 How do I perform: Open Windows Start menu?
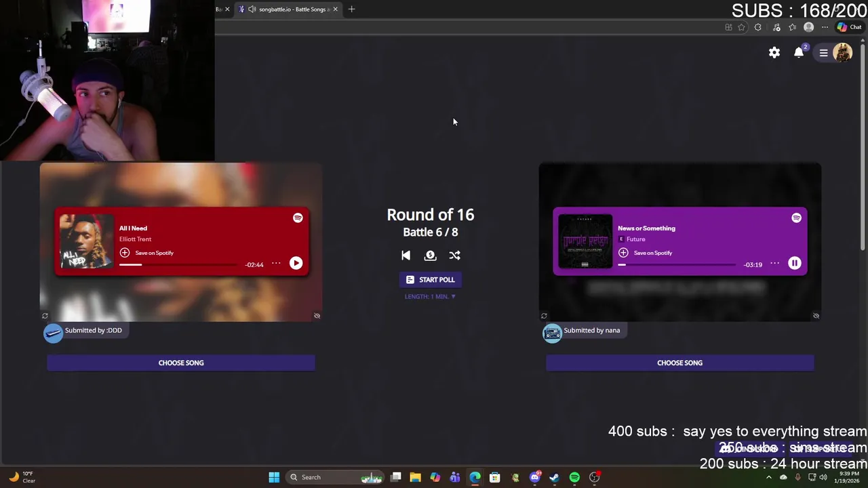coord(274,477)
